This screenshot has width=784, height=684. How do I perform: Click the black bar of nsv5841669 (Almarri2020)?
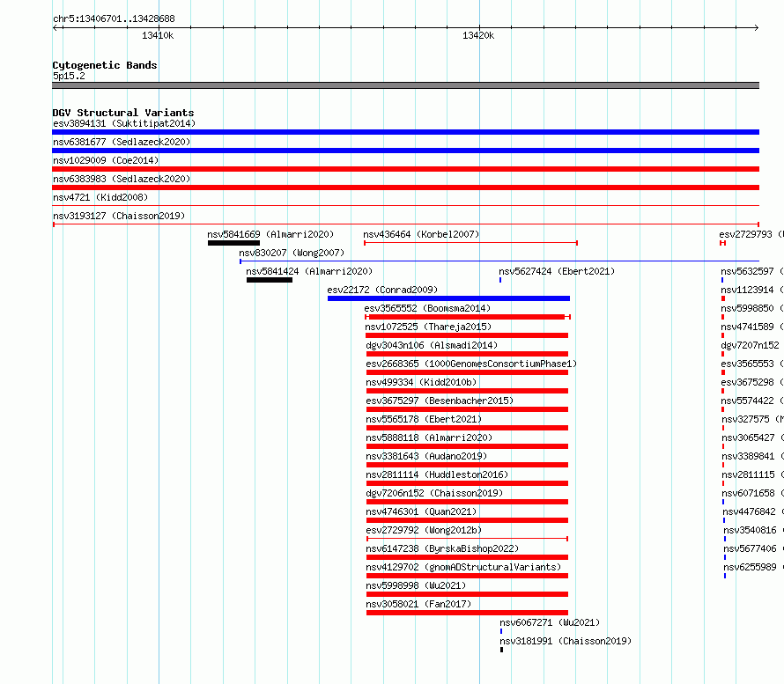click(233, 243)
